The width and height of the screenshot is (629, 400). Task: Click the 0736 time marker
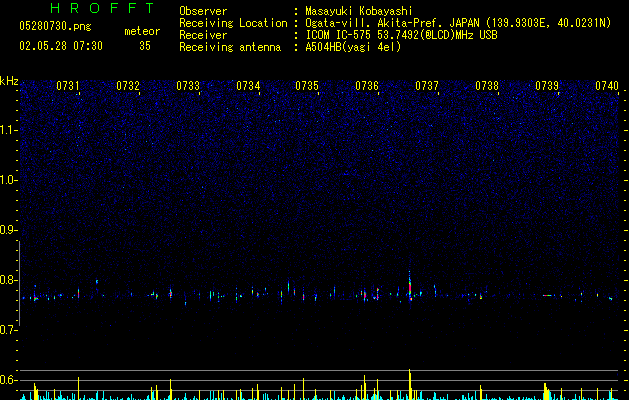click(367, 86)
